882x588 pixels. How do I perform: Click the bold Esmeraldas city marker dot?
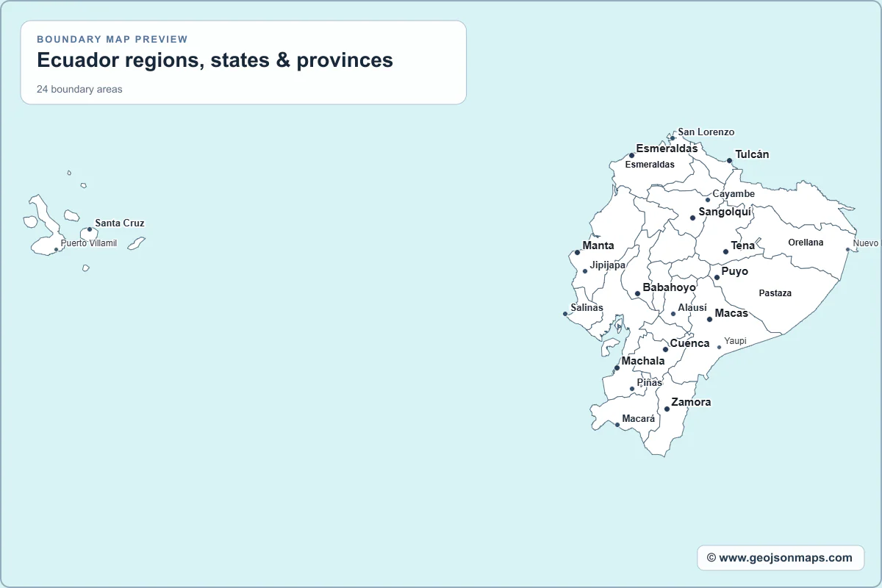[631, 155]
